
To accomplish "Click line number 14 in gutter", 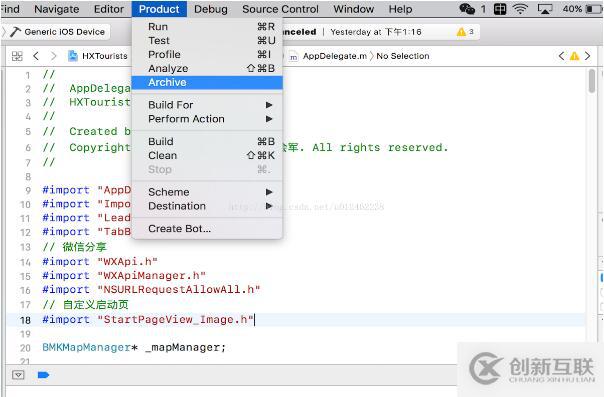I will click(x=25, y=262).
